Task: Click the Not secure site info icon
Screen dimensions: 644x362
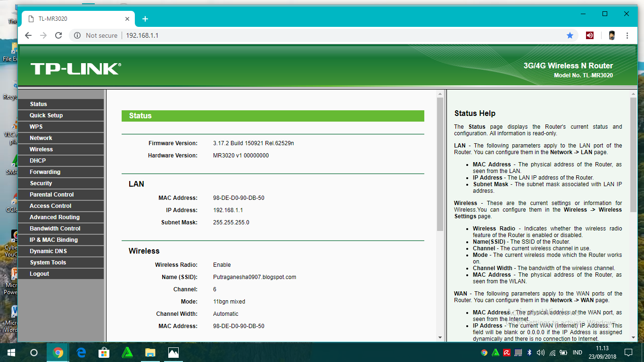Action: click(x=77, y=35)
